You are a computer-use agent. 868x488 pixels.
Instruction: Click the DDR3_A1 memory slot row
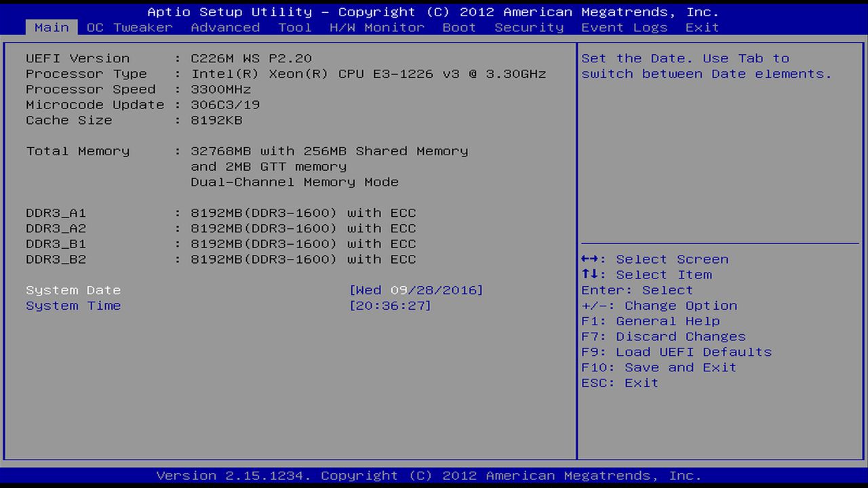coord(221,213)
